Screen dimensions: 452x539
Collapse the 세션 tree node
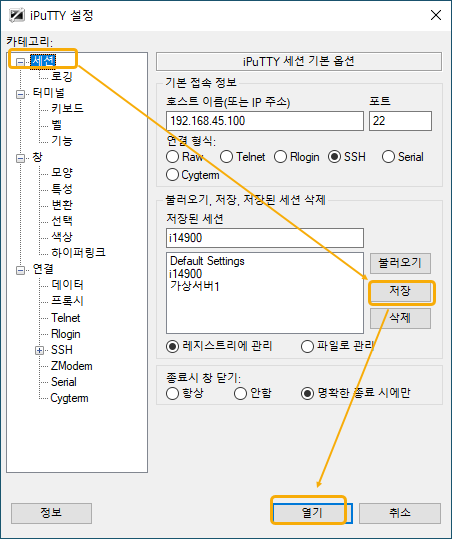(x=21, y=62)
